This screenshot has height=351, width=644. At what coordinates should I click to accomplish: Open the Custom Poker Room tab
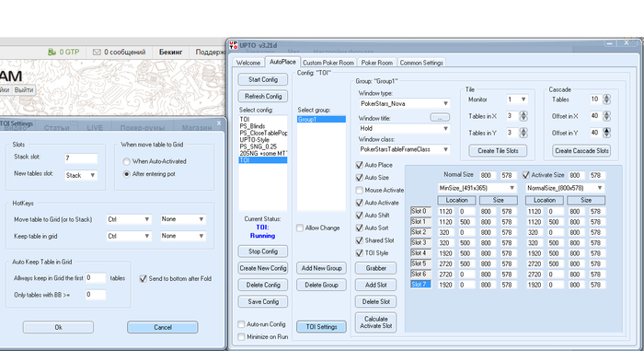coord(328,63)
